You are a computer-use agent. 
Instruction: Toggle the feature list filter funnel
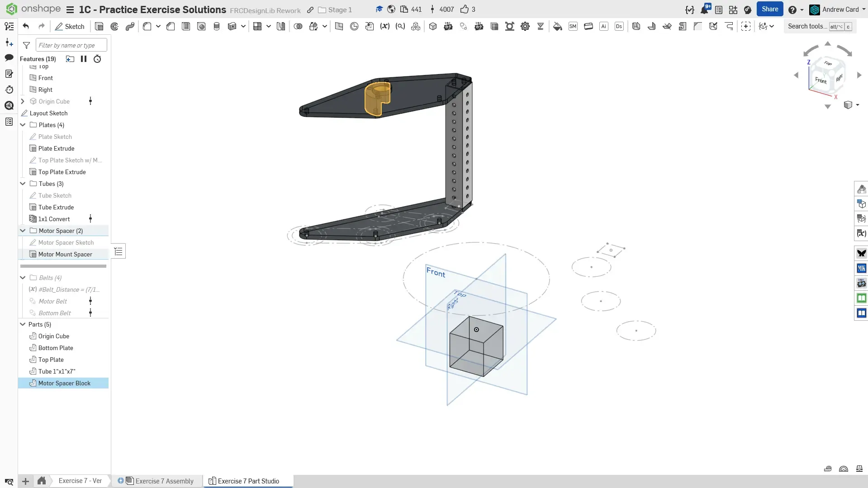click(x=27, y=45)
